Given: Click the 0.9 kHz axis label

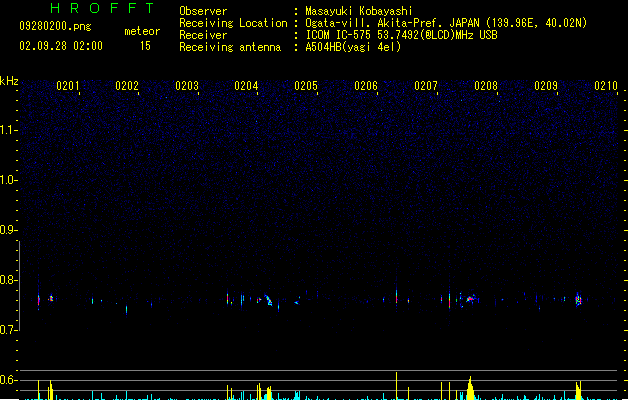Looking at the screenshot, I should pyautogui.click(x=8, y=230).
